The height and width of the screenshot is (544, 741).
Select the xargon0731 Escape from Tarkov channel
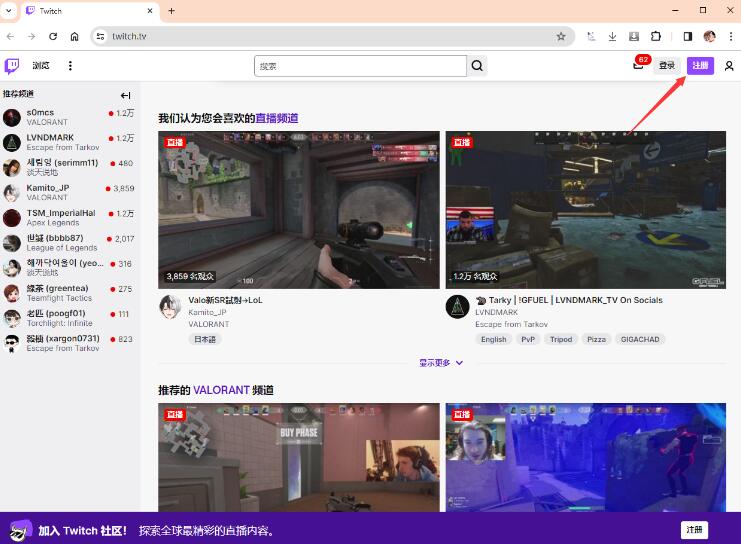pyautogui.click(x=69, y=343)
